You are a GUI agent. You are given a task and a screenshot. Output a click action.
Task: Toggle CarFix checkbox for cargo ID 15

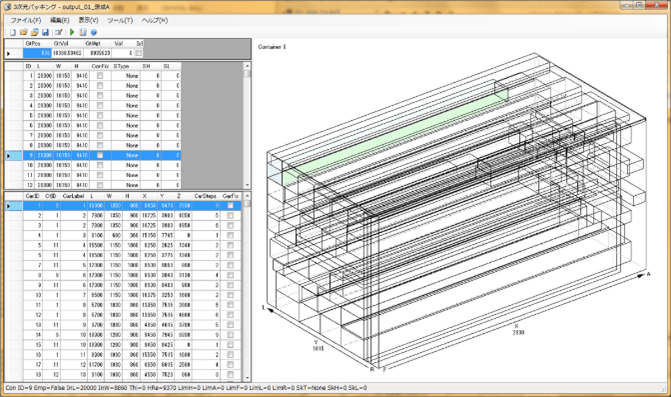click(230, 345)
